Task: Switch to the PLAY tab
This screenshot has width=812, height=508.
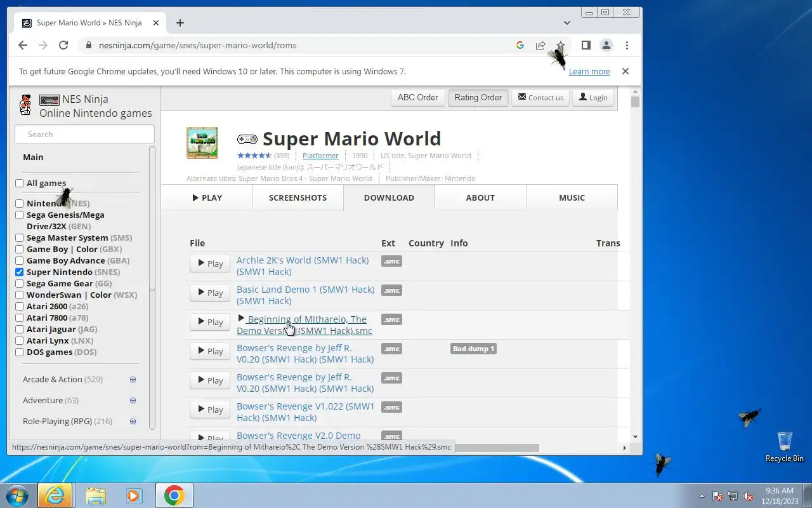Action: (207, 197)
